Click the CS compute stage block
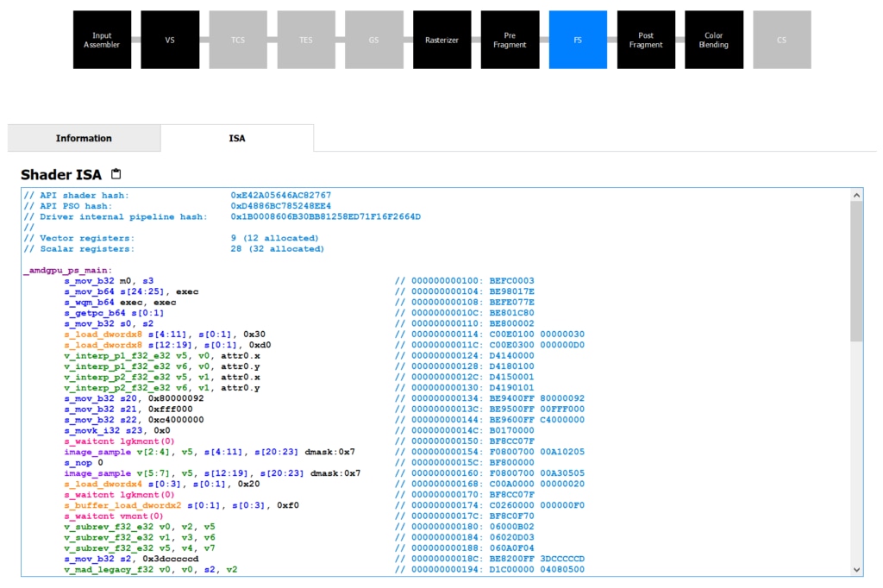Screen dimensions: 883x588 (x=781, y=40)
